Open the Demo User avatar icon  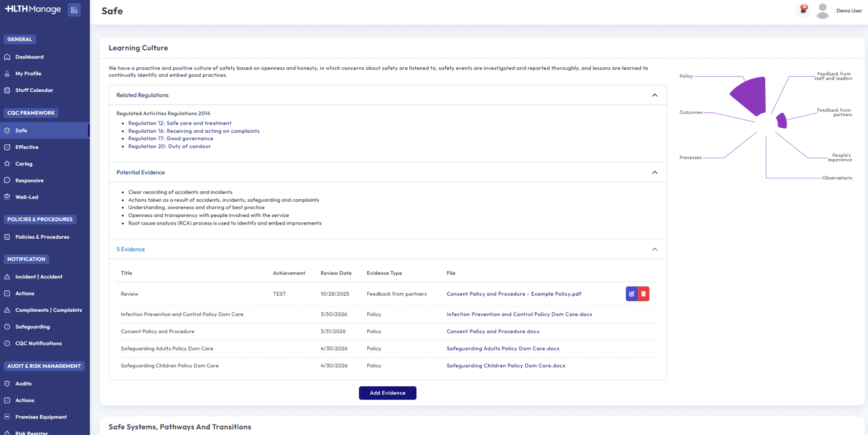822,11
